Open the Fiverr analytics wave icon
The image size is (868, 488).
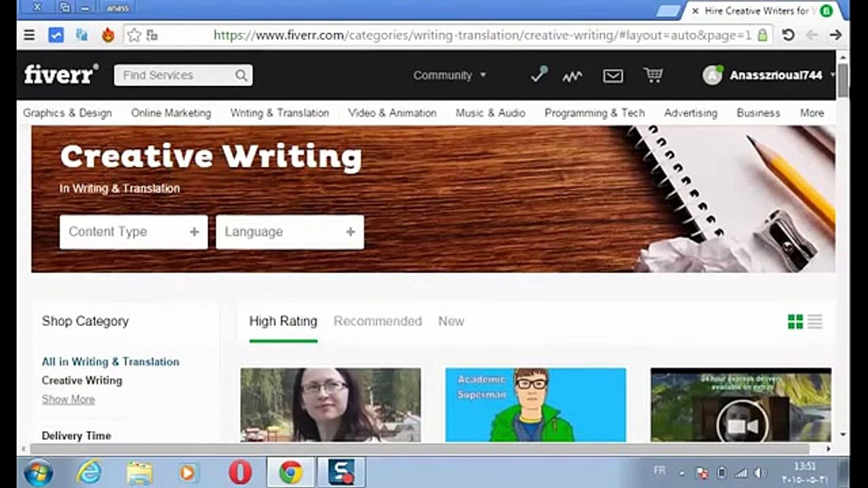click(572, 76)
